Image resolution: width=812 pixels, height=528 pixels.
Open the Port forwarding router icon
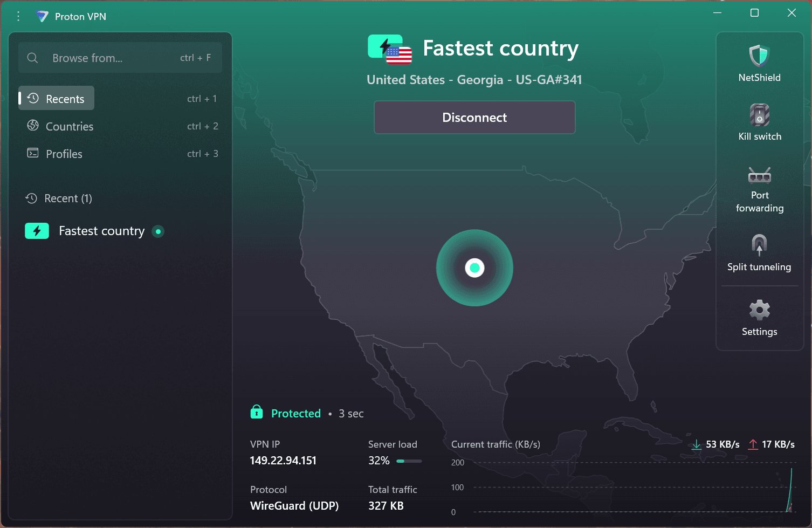point(759,175)
